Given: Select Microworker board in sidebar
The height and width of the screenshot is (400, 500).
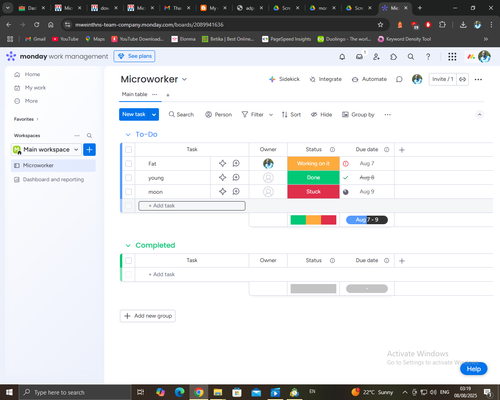Looking at the screenshot, I should (53, 165).
